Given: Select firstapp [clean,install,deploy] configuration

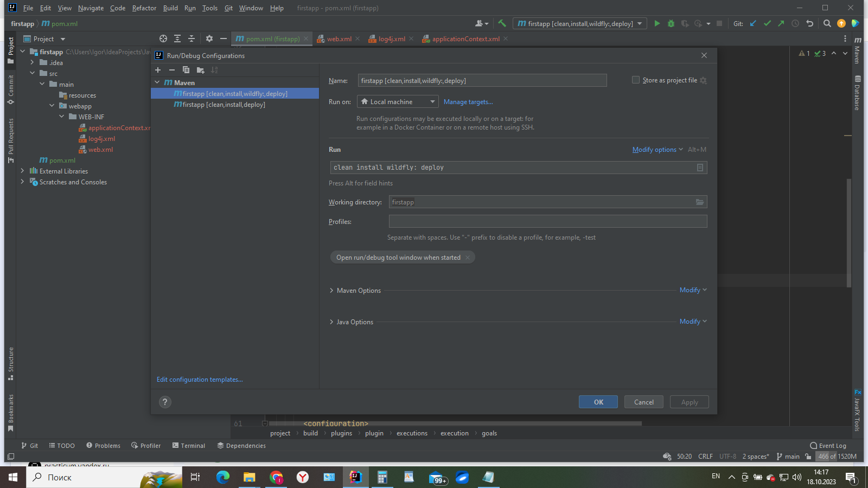Looking at the screenshot, I should coord(235,105).
